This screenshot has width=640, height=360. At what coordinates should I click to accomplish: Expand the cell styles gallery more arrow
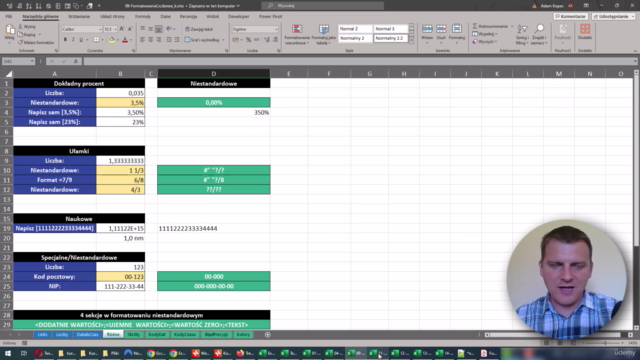pos(411,40)
